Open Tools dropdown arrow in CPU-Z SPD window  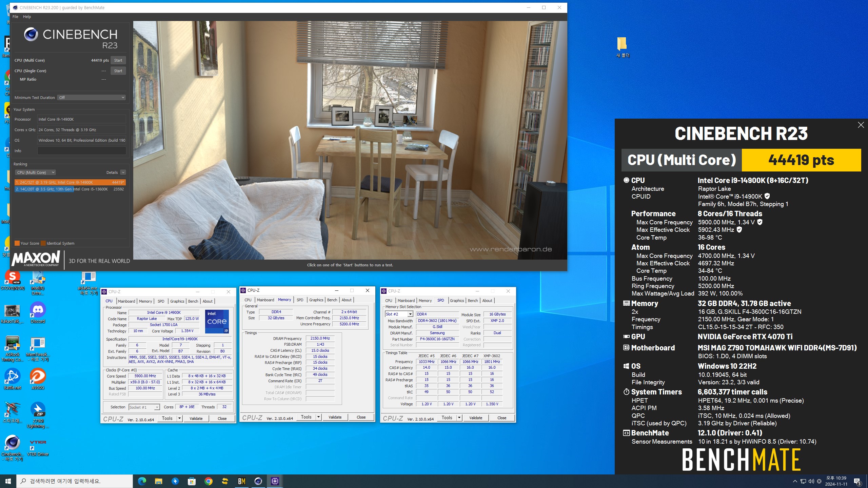point(459,418)
